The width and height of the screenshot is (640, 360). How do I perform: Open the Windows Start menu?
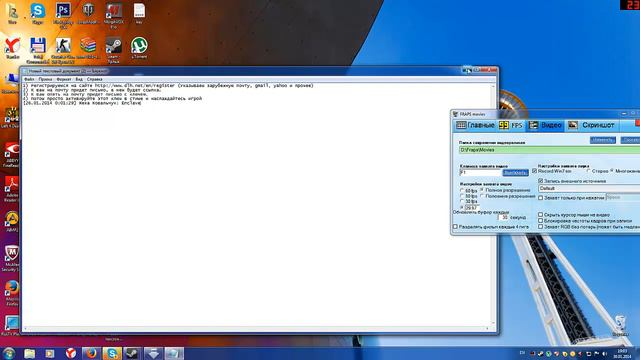(x=9, y=353)
